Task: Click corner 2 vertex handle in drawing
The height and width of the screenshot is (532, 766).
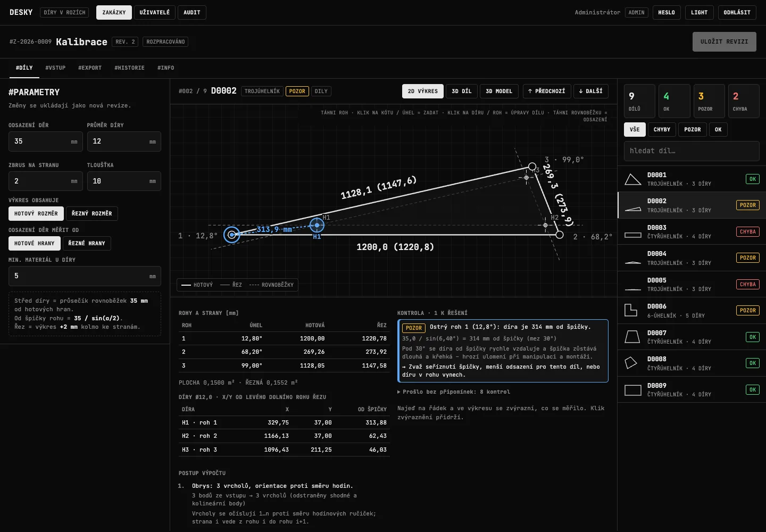Action: tap(560, 235)
